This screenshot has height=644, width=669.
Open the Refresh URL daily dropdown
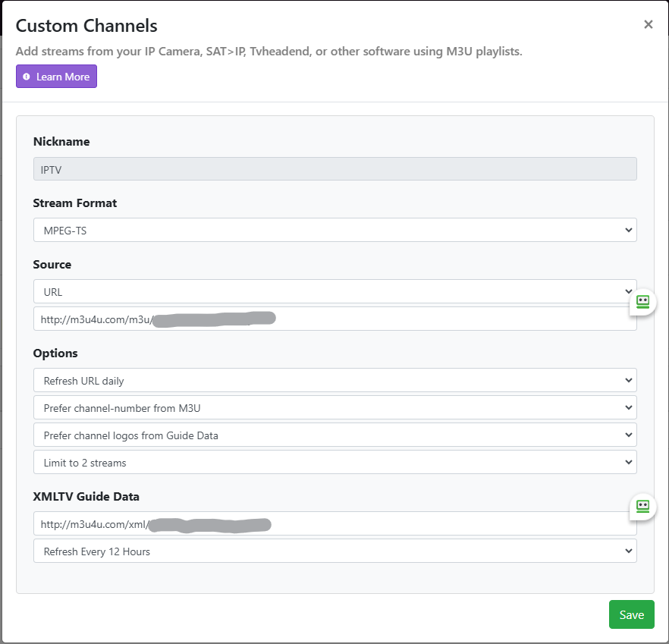click(334, 381)
